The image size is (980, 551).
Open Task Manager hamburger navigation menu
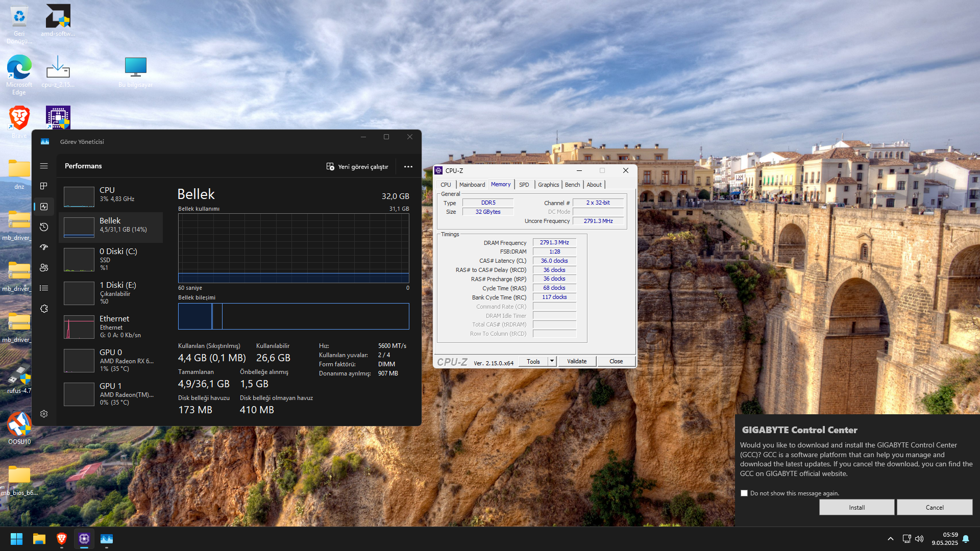(x=44, y=166)
